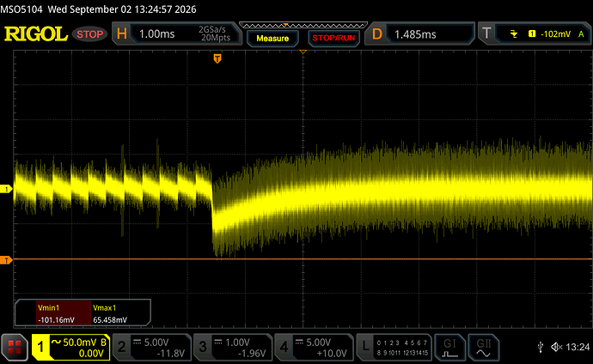The width and height of the screenshot is (593, 364).
Task: Click the 20Mpts memory depth readout
Action: tap(216, 38)
